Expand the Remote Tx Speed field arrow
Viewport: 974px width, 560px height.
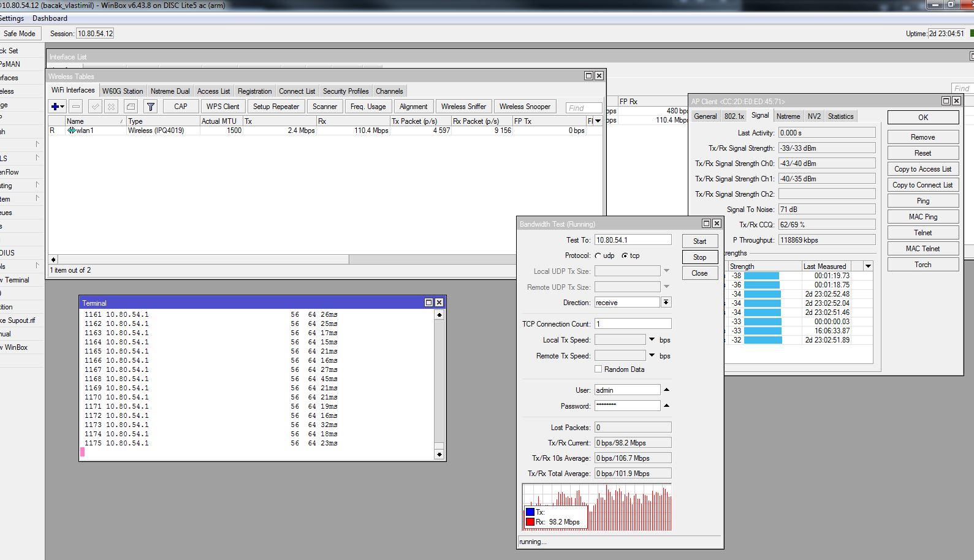pyautogui.click(x=652, y=355)
